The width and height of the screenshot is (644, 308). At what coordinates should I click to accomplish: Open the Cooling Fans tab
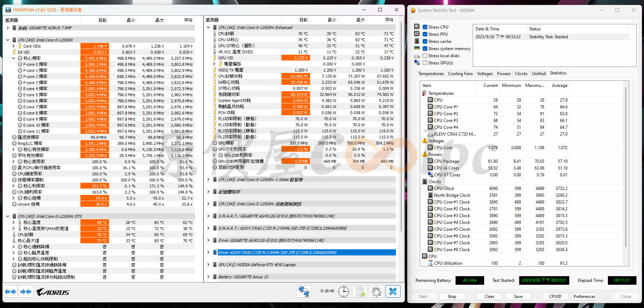[460, 74]
